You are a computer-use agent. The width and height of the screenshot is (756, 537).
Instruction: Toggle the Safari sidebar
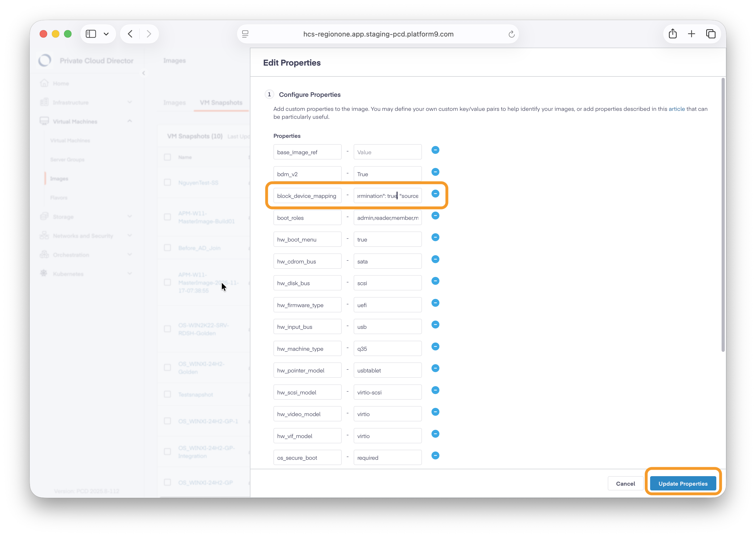pyautogui.click(x=91, y=34)
